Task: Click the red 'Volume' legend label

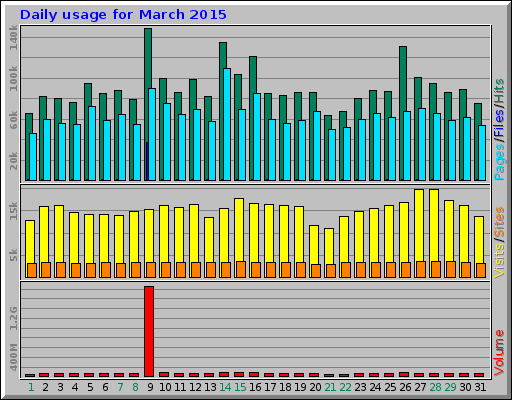Action: [499, 353]
